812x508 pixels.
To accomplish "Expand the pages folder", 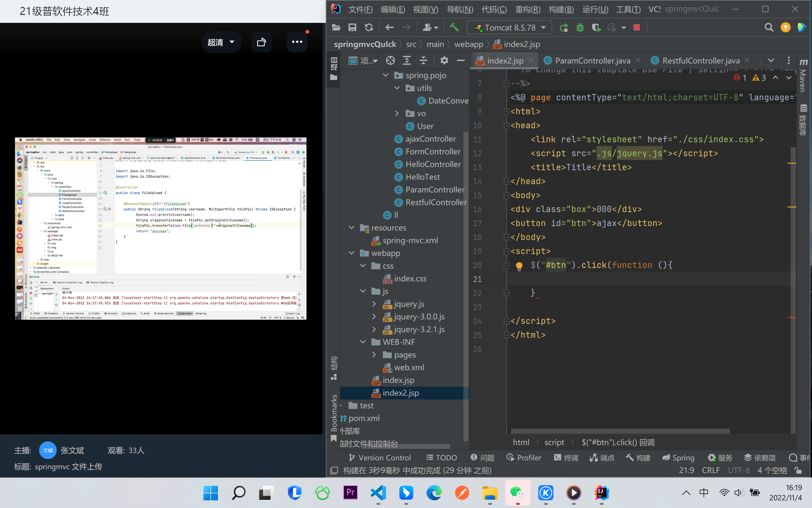I will click(374, 355).
